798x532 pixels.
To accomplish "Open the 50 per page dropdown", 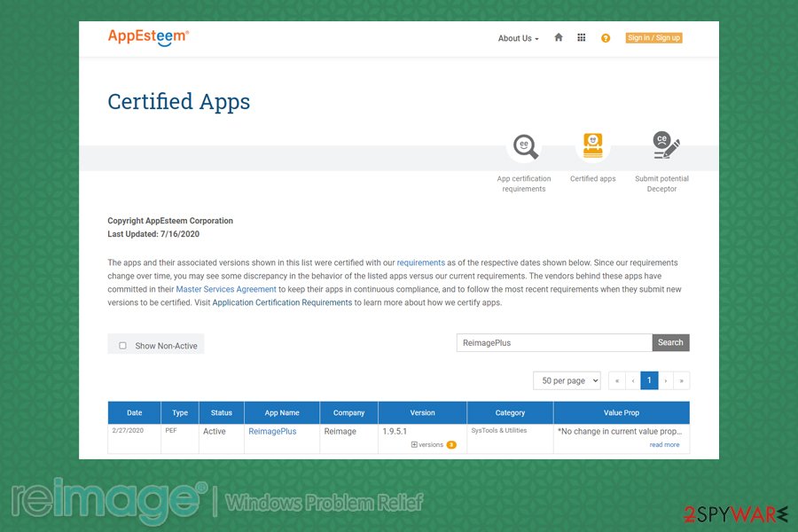I will (567, 380).
